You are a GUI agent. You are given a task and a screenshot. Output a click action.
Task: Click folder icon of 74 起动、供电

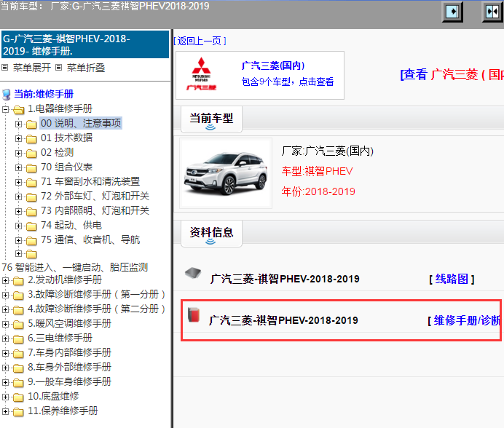pyautogui.click(x=31, y=226)
